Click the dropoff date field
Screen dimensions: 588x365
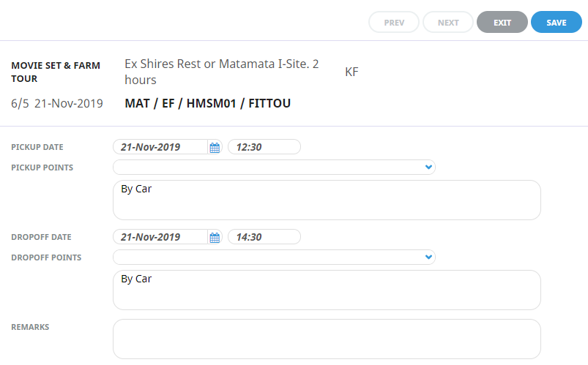[161, 237]
